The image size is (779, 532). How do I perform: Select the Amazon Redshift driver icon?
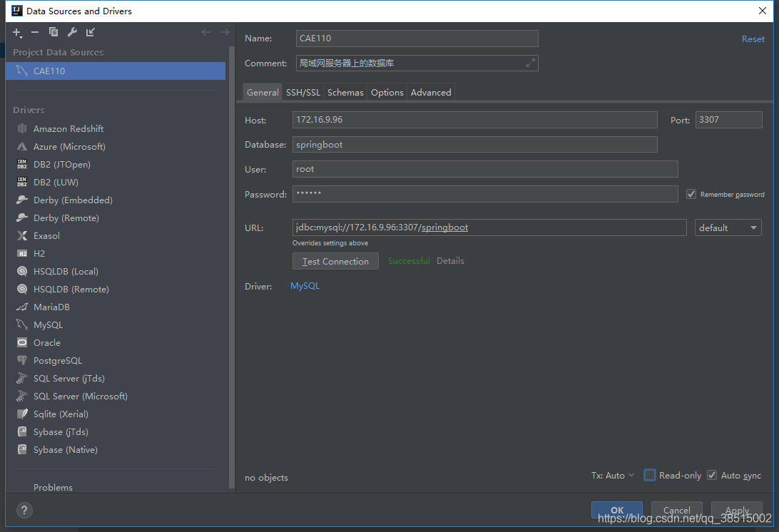click(22, 128)
